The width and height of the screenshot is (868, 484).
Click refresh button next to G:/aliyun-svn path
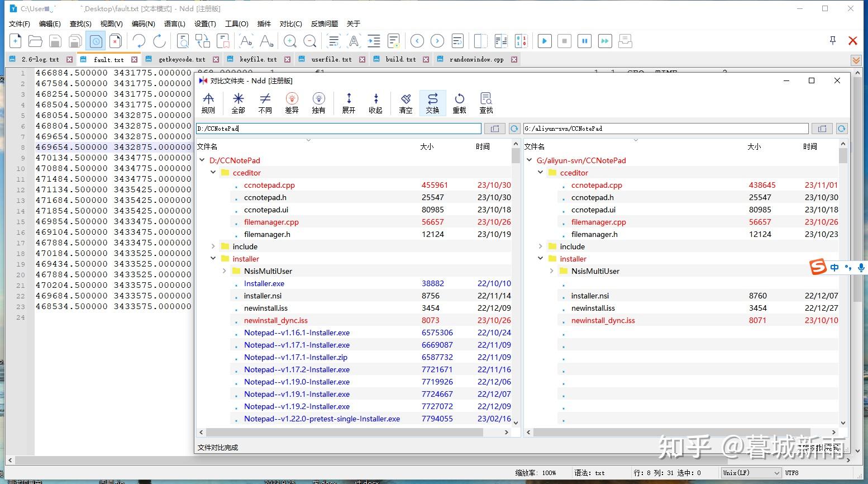coord(841,129)
